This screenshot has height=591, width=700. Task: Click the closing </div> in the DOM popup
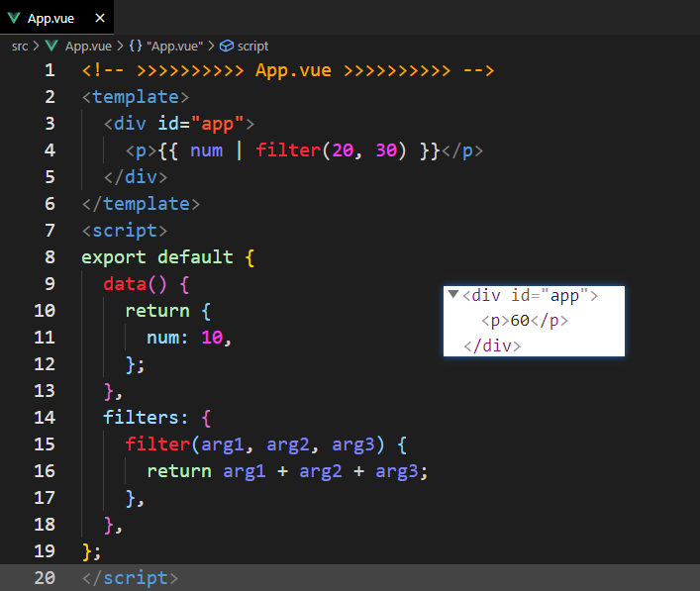(x=492, y=345)
